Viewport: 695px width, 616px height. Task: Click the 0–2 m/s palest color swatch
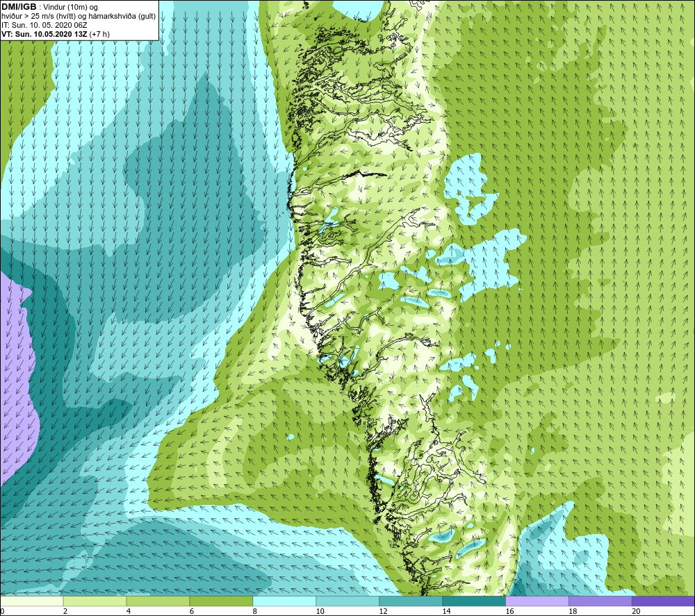(31, 601)
